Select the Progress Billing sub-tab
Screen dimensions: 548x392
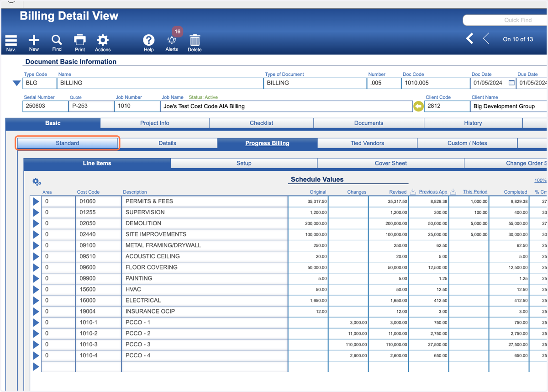pyautogui.click(x=267, y=143)
